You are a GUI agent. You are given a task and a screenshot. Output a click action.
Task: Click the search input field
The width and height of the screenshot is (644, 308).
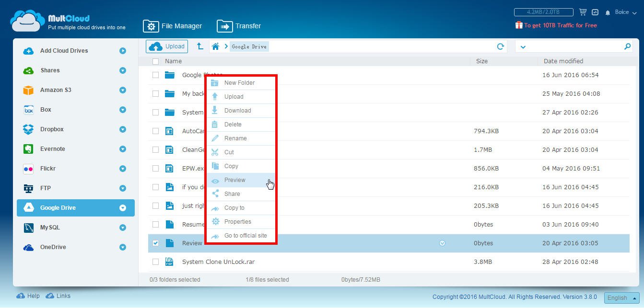(574, 46)
